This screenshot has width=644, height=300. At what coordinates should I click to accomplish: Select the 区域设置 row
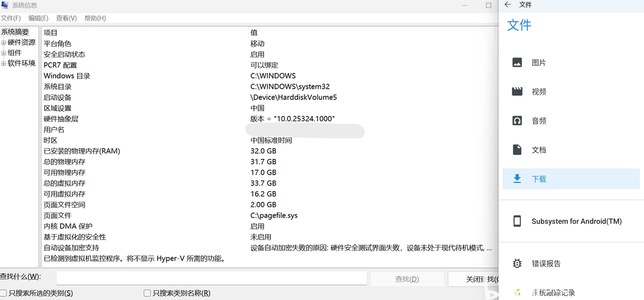tap(269, 108)
